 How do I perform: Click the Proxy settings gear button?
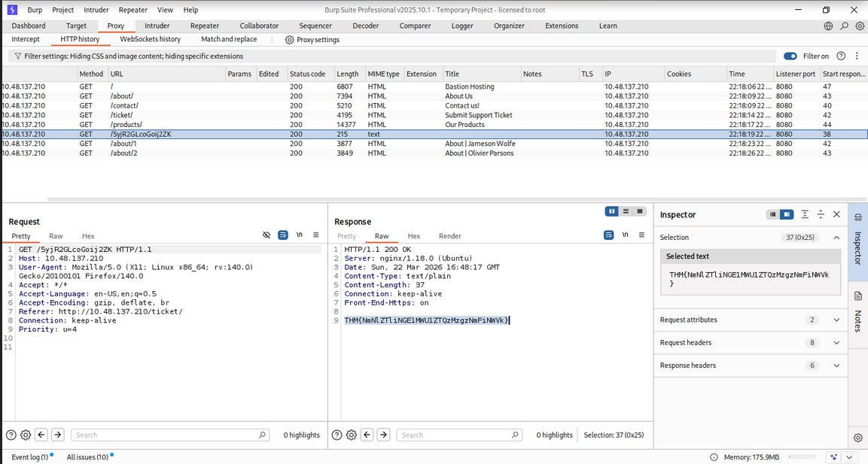[x=312, y=40]
